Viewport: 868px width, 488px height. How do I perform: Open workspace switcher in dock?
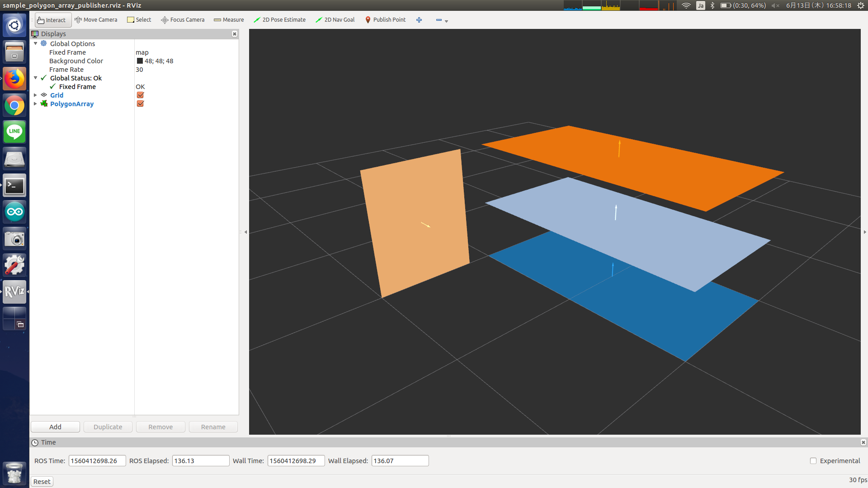click(x=14, y=319)
